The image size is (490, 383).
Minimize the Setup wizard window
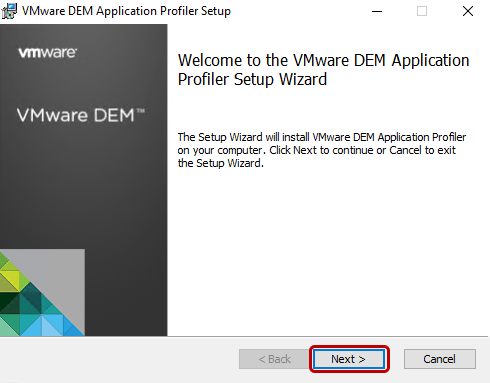pyautogui.click(x=377, y=11)
